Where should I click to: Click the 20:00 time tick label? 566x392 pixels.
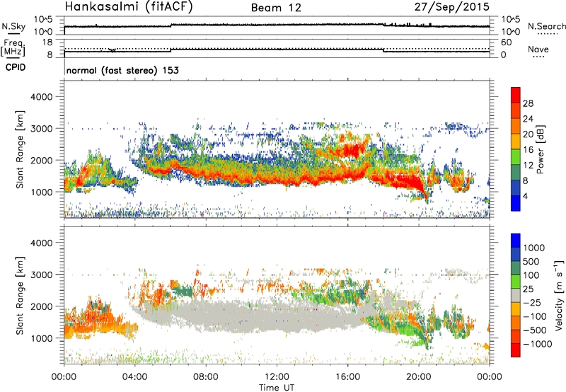(419, 377)
